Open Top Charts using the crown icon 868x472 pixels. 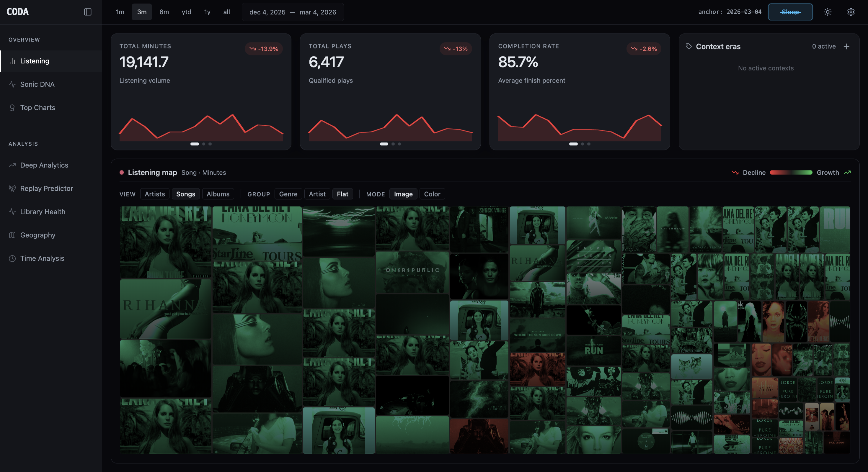(x=12, y=107)
